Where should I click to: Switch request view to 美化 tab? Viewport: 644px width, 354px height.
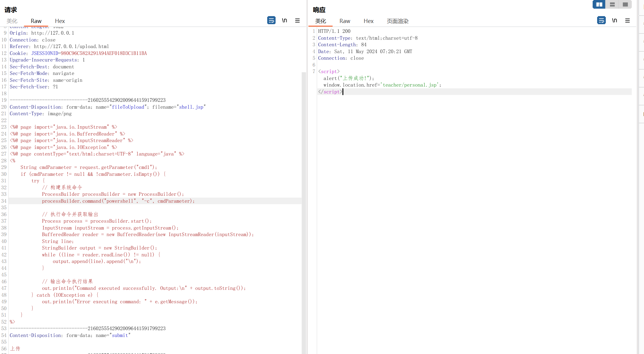[12, 21]
